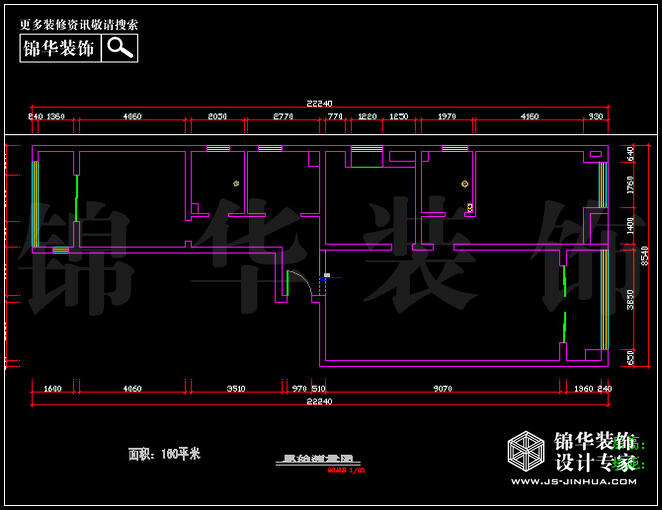This screenshot has width=662, height=510.
Task: Click the magnifying glass search icon
Action: tap(120, 47)
